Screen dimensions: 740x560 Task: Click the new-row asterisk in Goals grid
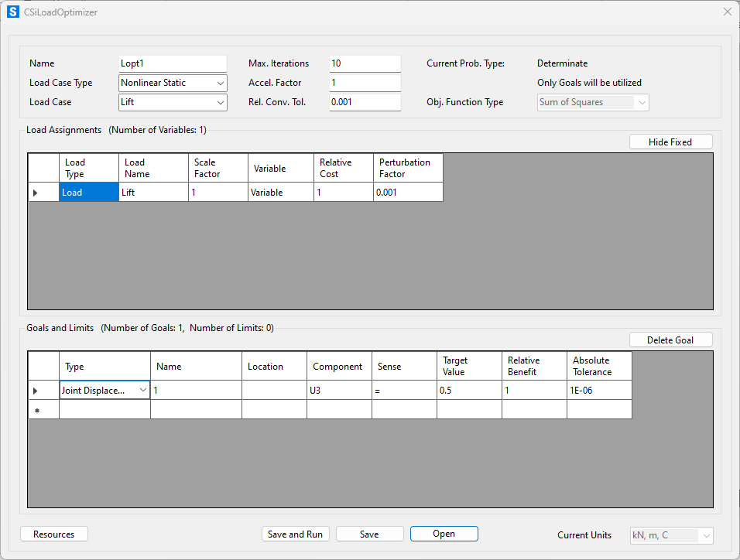[43, 409]
